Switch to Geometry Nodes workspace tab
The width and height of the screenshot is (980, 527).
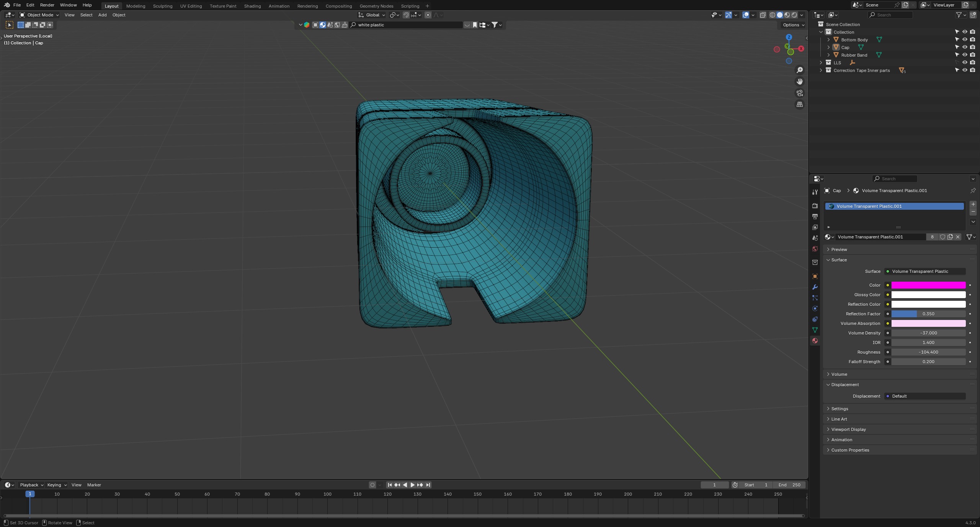376,6
